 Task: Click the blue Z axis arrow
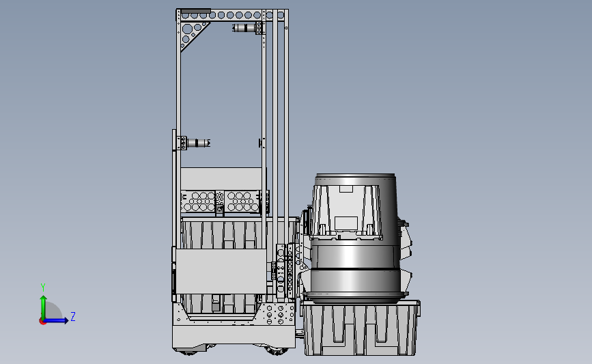click(56, 320)
